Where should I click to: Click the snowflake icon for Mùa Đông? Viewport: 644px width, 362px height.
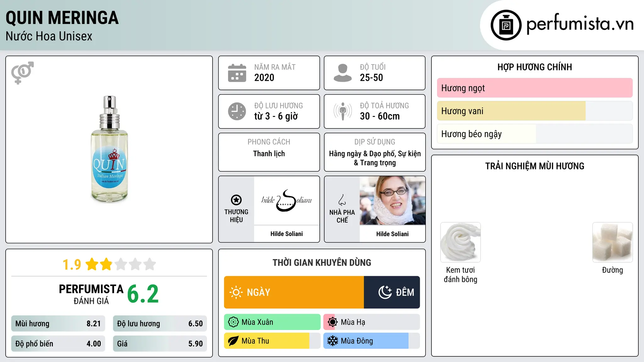pos(333,341)
